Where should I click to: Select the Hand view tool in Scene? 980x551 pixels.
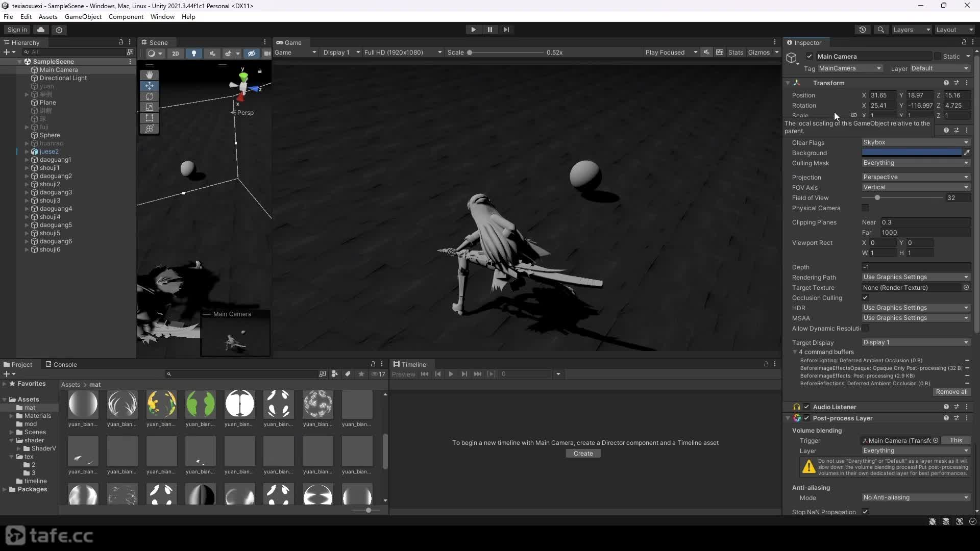pos(150,74)
